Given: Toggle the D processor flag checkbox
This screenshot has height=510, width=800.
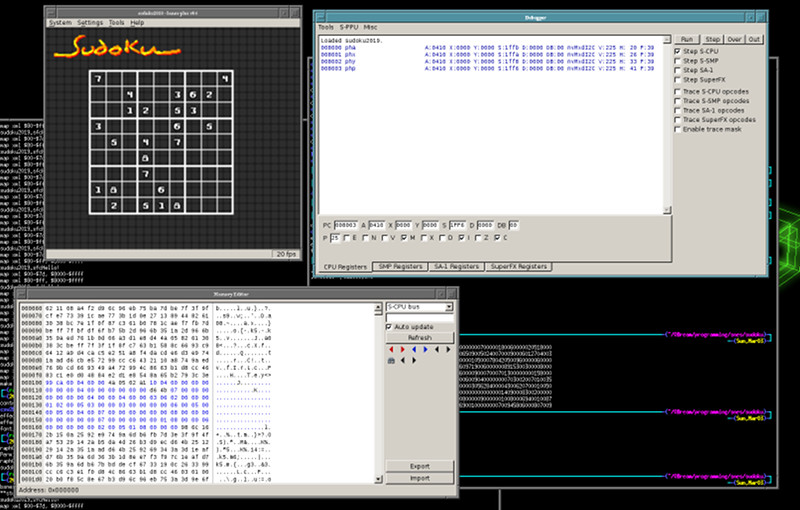Looking at the screenshot, I should 442,238.
